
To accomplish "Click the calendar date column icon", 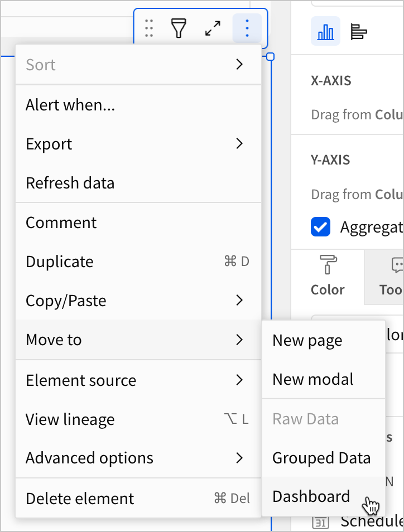I will coord(320,523).
